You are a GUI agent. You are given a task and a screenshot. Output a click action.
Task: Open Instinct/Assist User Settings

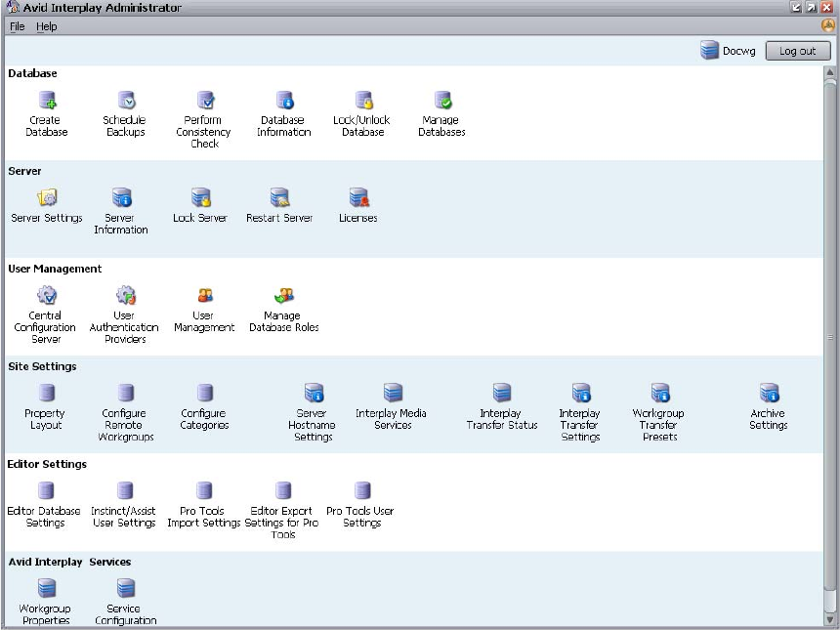point(124,505)
